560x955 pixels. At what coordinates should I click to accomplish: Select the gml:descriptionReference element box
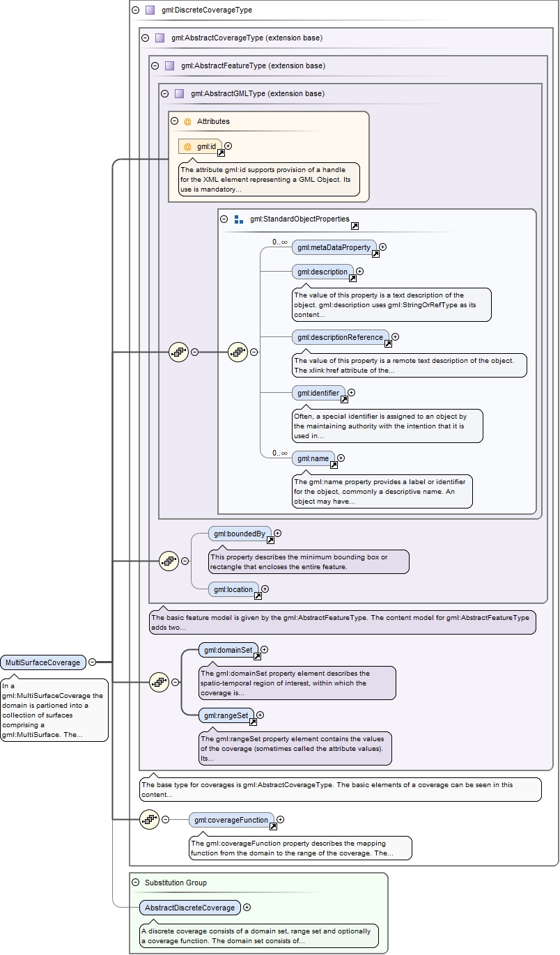pyautogui.click(x=340, y=337)
